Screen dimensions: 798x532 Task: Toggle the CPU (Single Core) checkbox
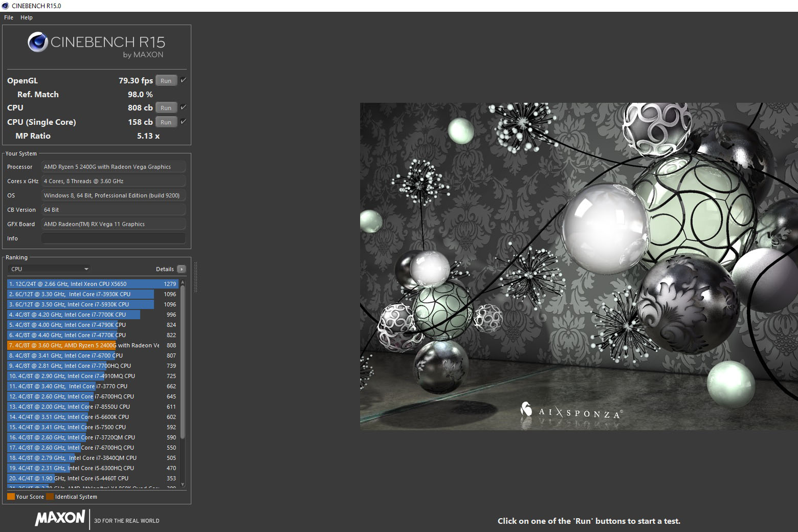coord(183,122)
